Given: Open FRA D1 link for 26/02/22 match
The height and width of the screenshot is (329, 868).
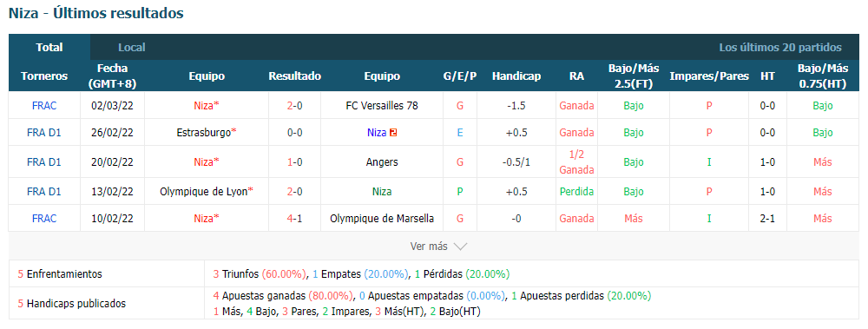Looking at the screenshot, I should pyautogui.click(x=44, y=133).
